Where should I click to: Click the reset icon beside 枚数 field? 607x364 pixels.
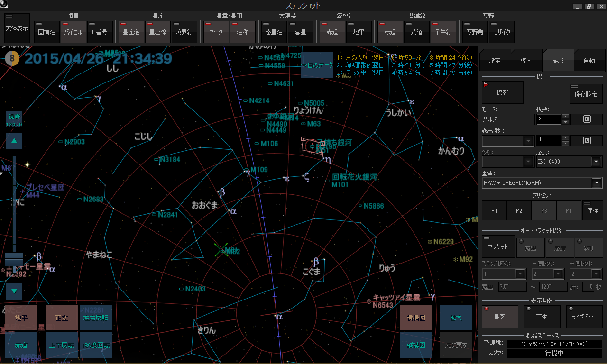[x=587, y=119]
